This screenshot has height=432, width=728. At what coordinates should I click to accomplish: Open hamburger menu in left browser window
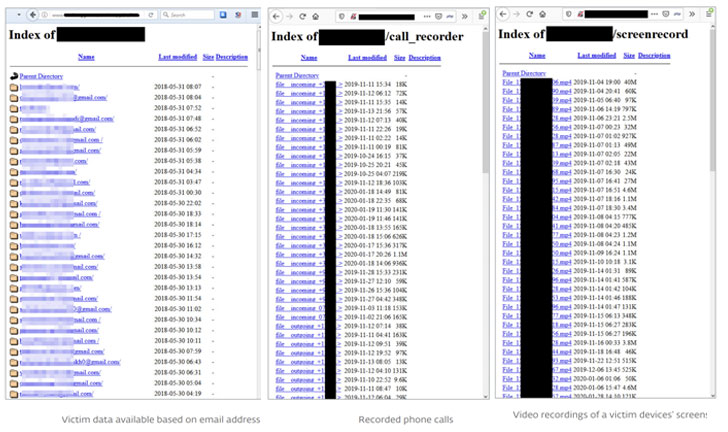pos(255,15)
